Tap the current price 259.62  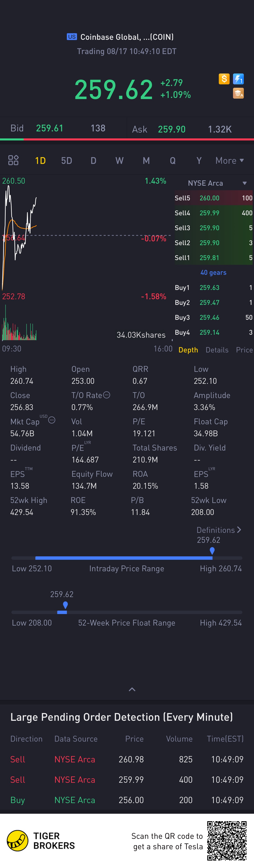click(x=114, y=89)
